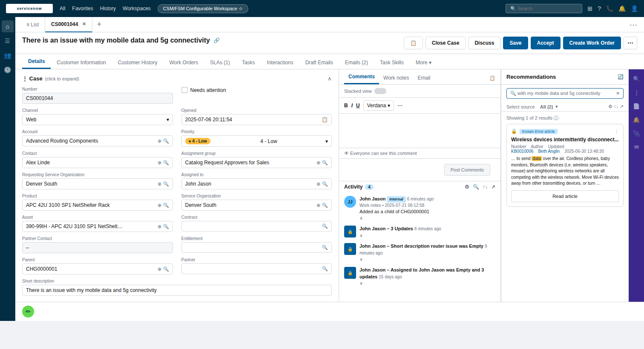Expand John Jason 3 Updates entry
The height and width of the screenshot is (349, 644).
[x=361, y=236]
